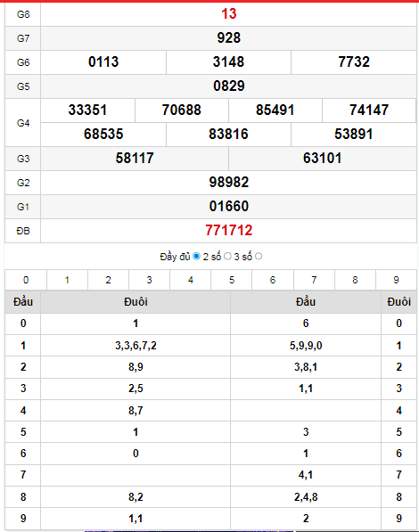Click G4 result 70688
The height and width of the screenshot is (532, 419).
click(x=182, y=110)
